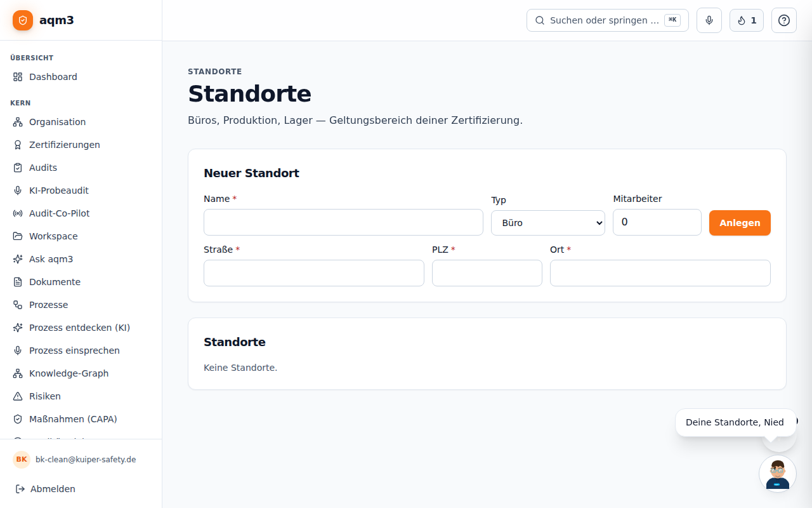Click the flame streak counter
Screen dimensions: 812x508
747,20
